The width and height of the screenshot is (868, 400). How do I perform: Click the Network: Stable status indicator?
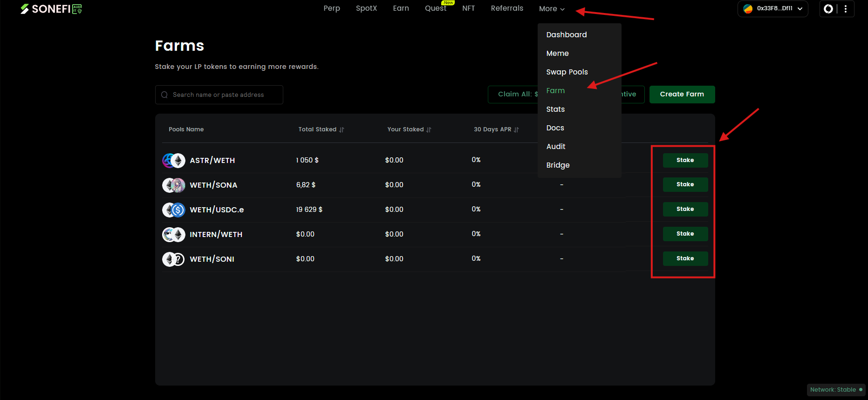[x=836, y=390]
